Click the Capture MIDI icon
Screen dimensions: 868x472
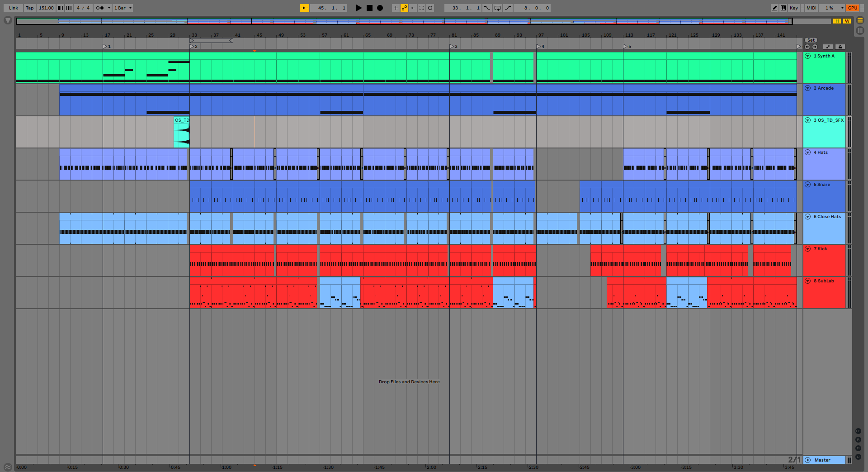(421, 8)
